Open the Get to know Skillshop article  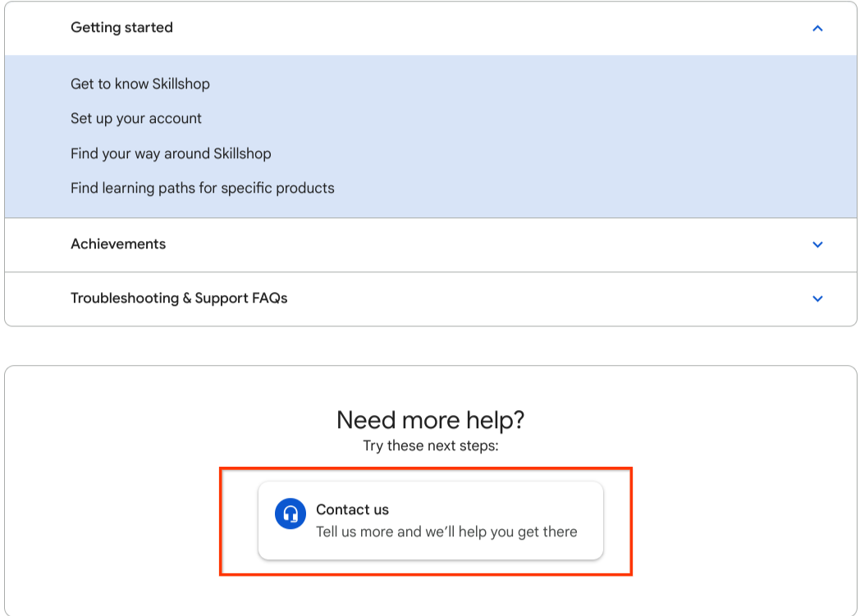(x=140, y=84)
